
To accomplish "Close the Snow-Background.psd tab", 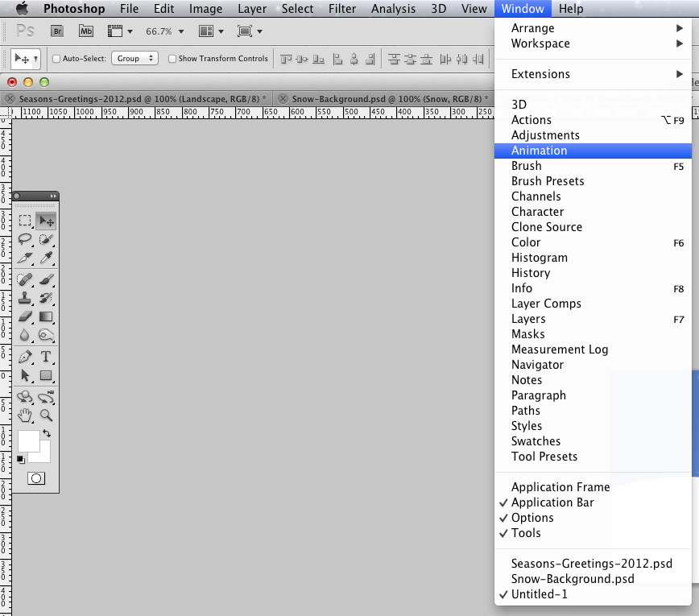I will [x=283, y=99].
